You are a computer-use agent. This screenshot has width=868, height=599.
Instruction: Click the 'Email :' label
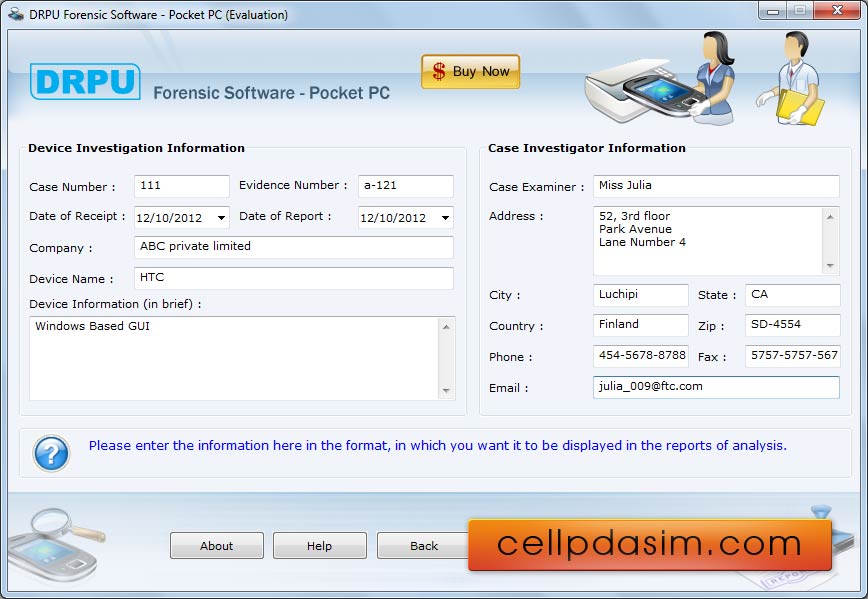pos(508,388)
